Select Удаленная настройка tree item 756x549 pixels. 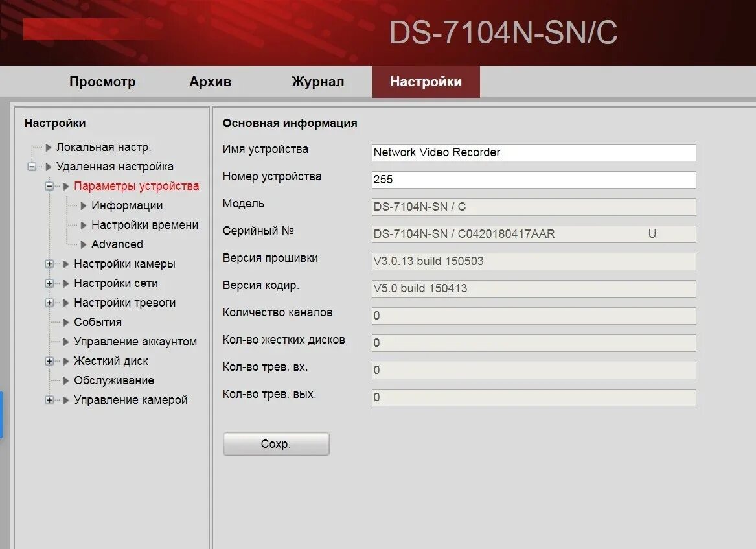point(115,167)
